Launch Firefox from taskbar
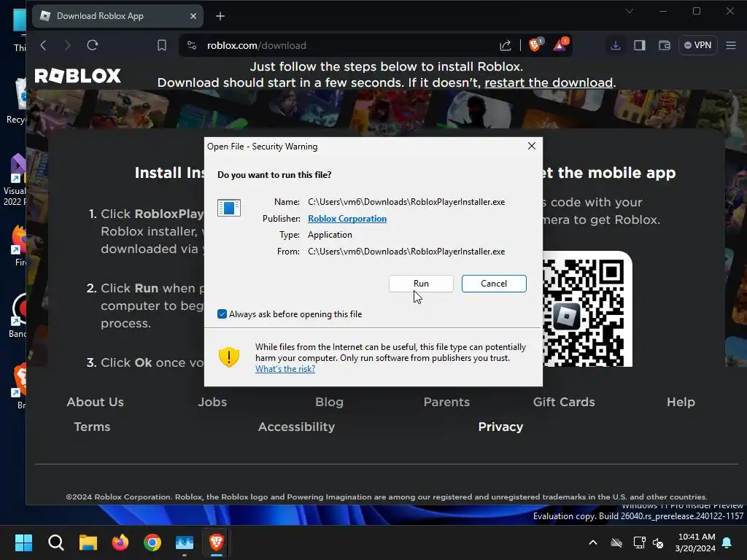 click(x=120, y=542)
